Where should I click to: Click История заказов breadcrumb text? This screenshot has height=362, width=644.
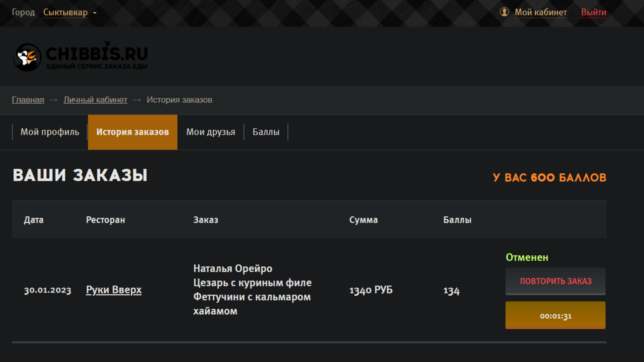[x=179, y=100]
